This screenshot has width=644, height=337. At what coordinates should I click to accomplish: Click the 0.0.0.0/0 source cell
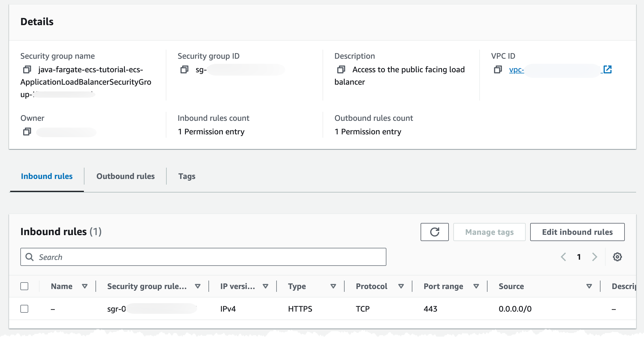click(515, 309)
